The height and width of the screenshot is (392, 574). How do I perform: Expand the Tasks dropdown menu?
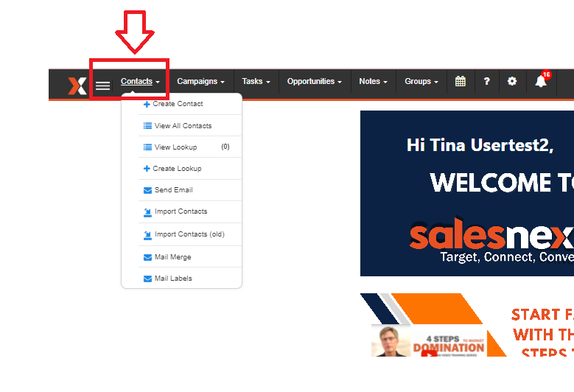point(256,82)
